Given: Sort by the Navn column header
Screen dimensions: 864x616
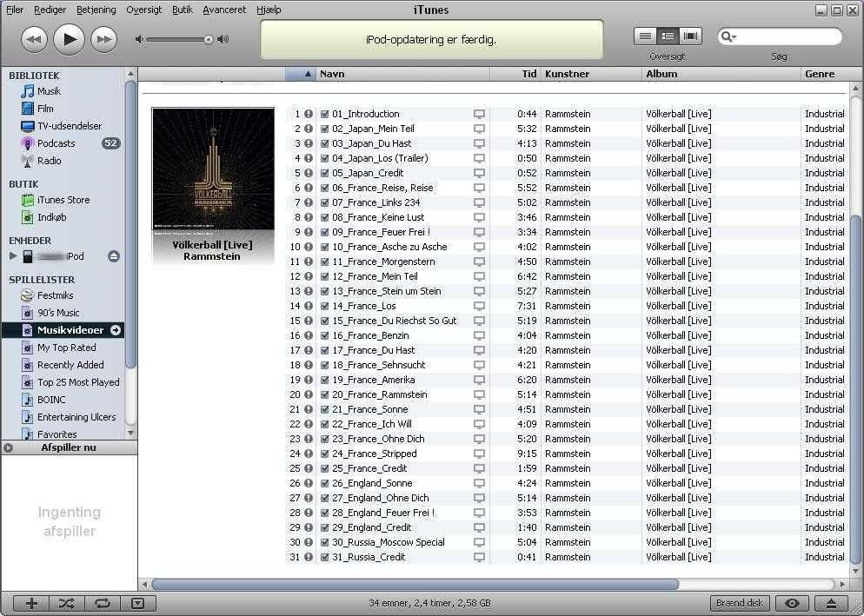Looking at the screenshot, I should 402,74.
